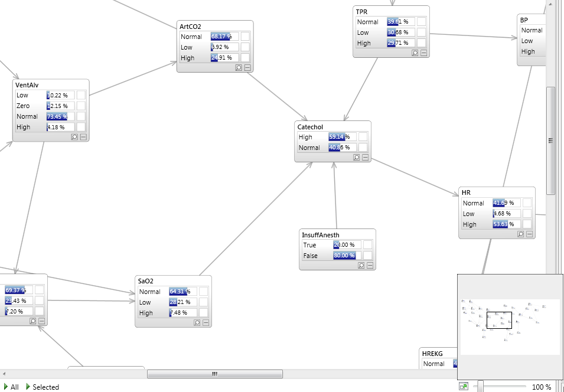The image size is (564, 392).
Task: Collapse the SaO2 node via its minus icon
Action: 205,323
